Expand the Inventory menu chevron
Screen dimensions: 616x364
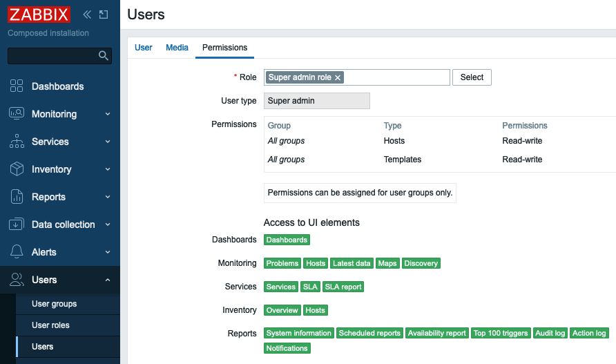click(x=108, y=169)
